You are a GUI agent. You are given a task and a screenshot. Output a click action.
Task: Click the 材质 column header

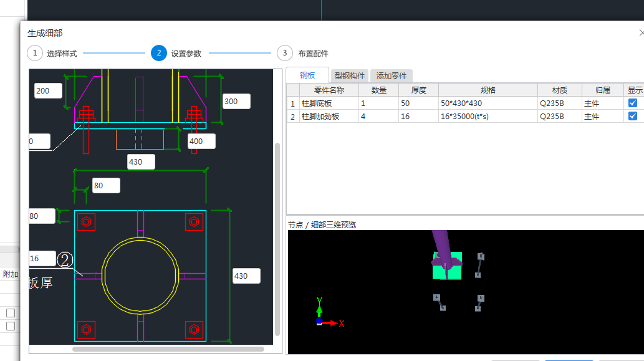tap(560, 90)
